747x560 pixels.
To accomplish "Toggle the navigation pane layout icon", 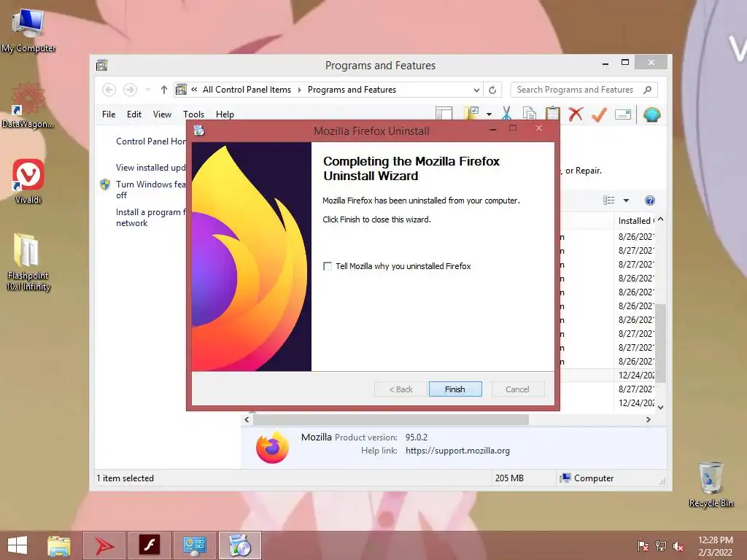I will coord(444,113).
